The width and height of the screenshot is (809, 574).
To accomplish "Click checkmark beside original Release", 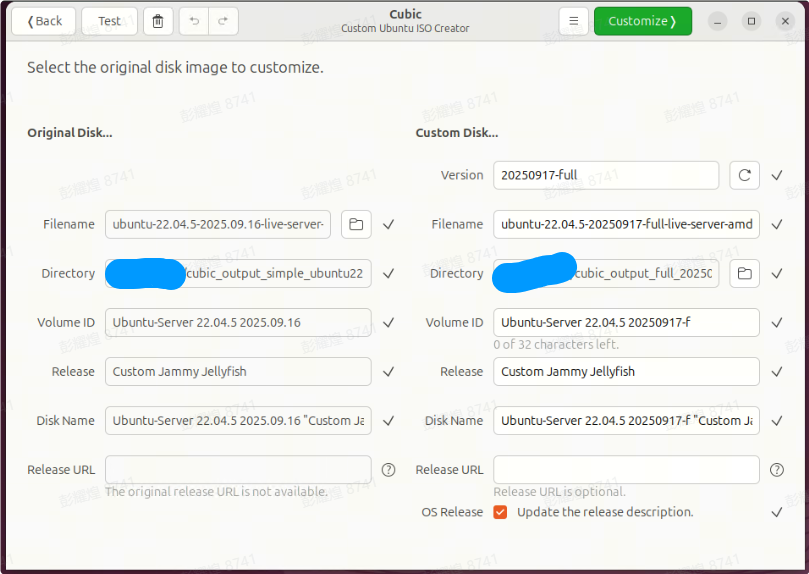I will (389, 371).
